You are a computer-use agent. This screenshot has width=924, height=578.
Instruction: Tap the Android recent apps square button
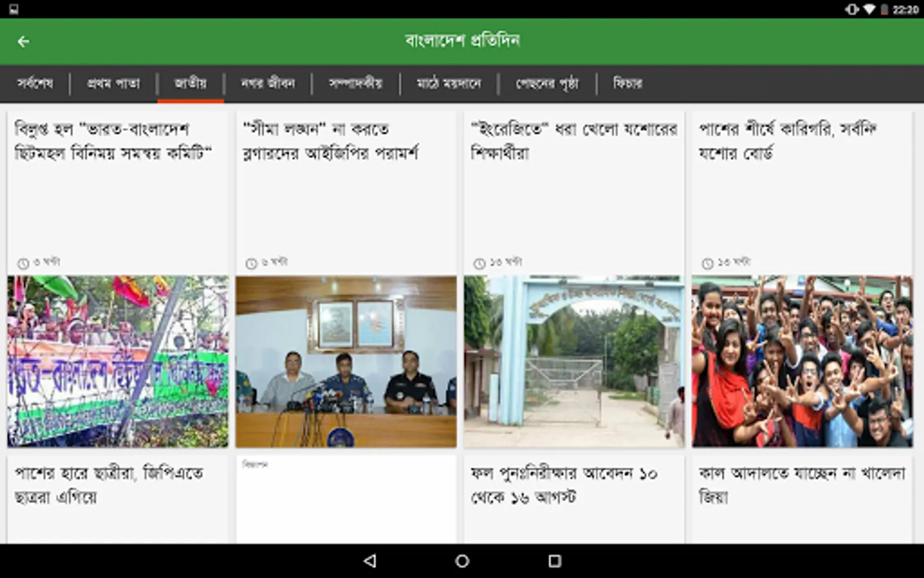tap(555, 561)
